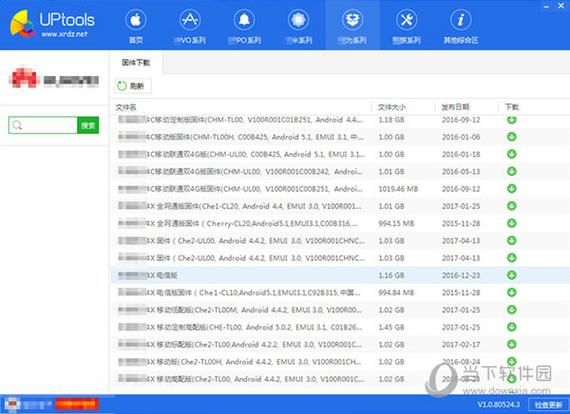Click the www.xrdz.net address under logo

64,34
